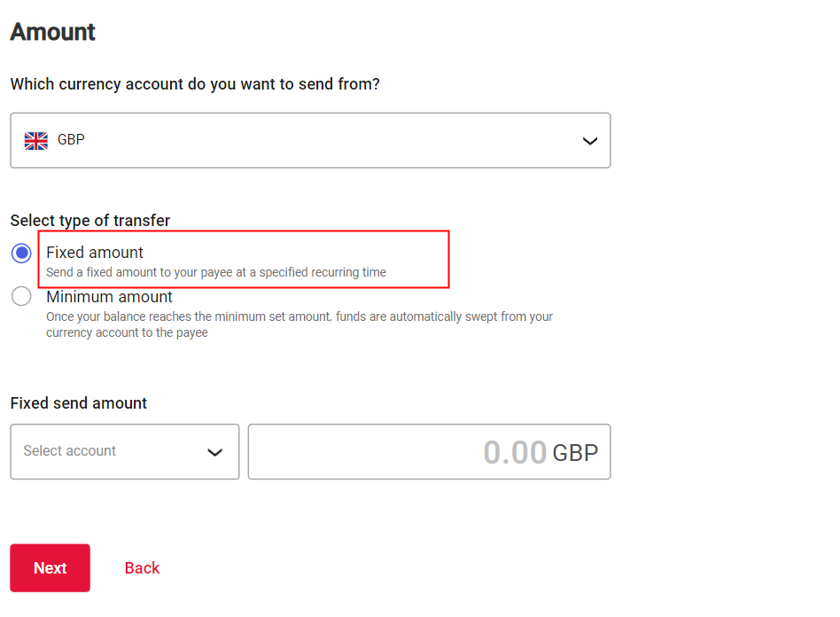Viewport: 840px width, 617px height.
Task: Click the GBP suffix in the amount field
Action: point(575,453)
